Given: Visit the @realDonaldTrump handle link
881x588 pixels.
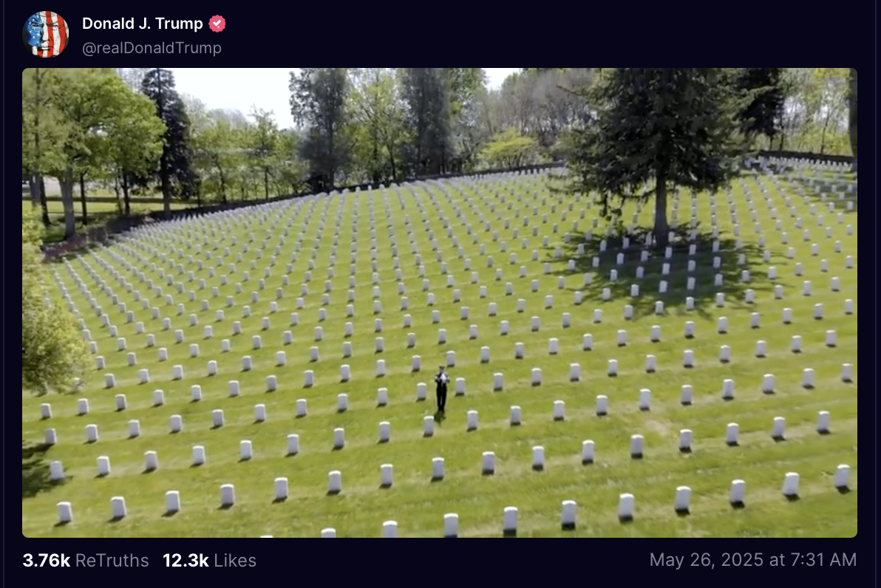Looking at the screenshot, I should click(152, 48).
